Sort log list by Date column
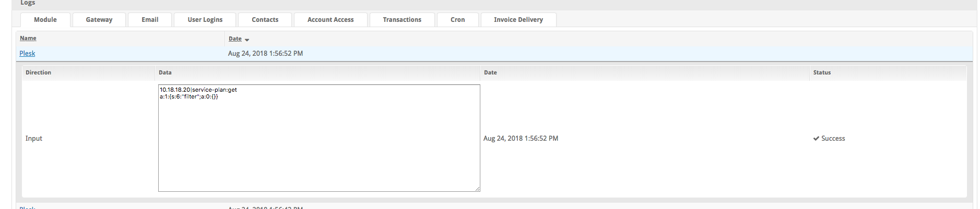Screen dimensions: 980x209 point(235,39)
